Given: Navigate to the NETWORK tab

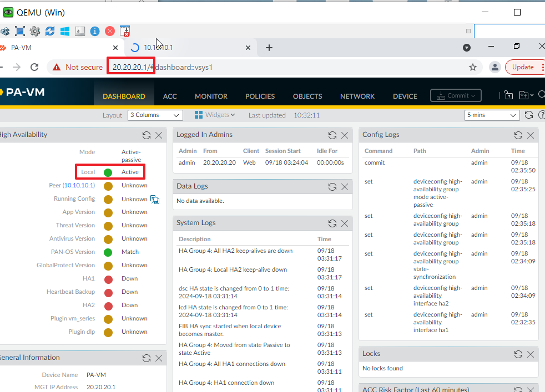Looking at the screenshot, I should (357, 96).
